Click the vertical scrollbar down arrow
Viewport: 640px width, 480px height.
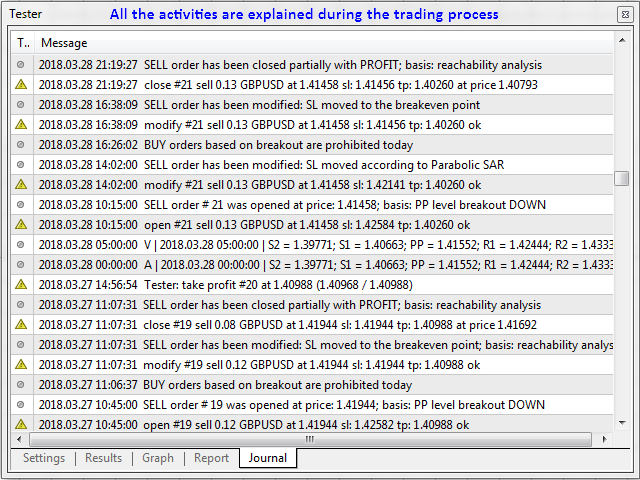[x=622, y=423]
